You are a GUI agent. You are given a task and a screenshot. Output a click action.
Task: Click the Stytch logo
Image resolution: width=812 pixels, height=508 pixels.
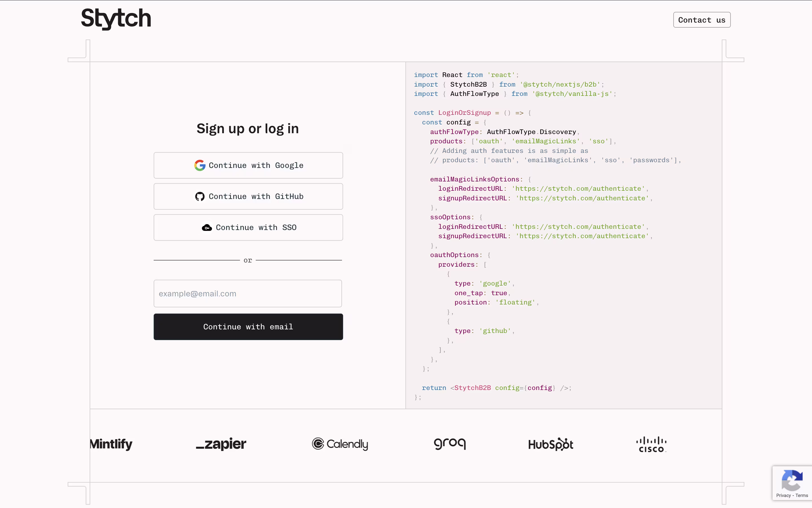tap(116, 19)
